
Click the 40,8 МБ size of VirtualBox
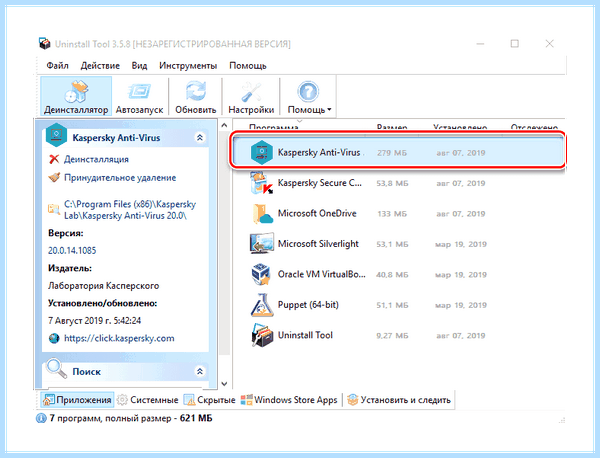point(392,275)
